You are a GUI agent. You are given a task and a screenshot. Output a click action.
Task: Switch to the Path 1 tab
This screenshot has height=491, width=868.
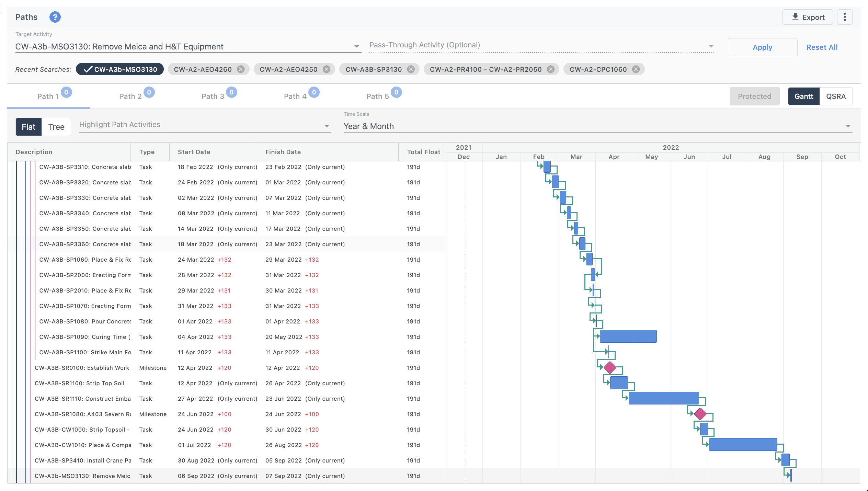48,96
